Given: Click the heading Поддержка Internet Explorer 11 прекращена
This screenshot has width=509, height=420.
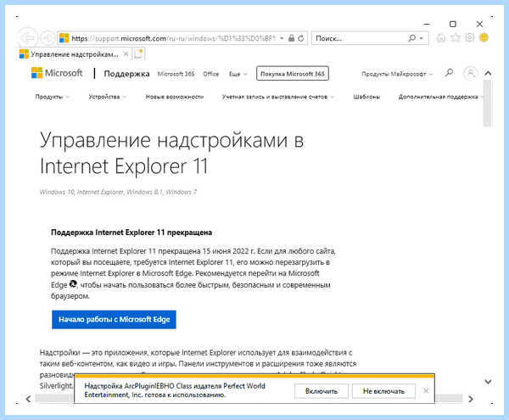Looking at the screenshot, I should pyautogui.click(x=131, y=232).
